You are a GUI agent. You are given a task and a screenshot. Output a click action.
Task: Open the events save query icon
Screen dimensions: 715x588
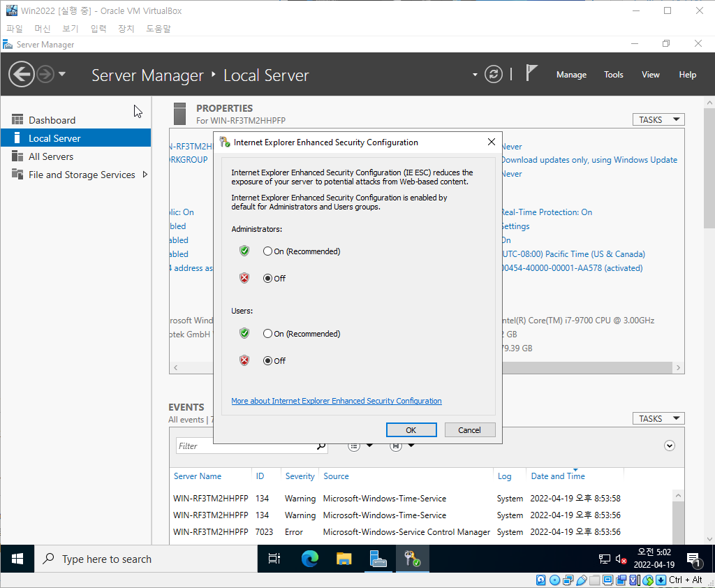(x=395, y=446)
